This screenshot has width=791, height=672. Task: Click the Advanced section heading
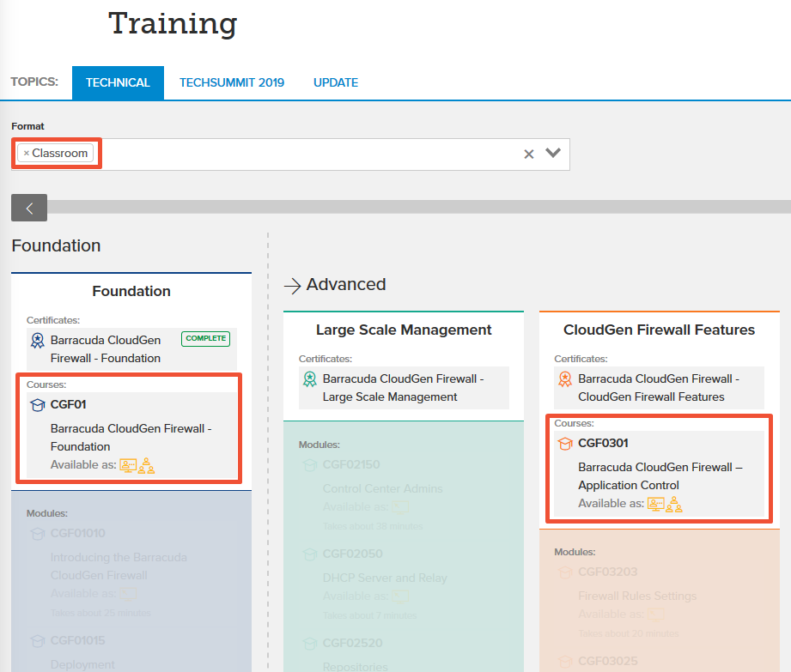coord(346,284)
